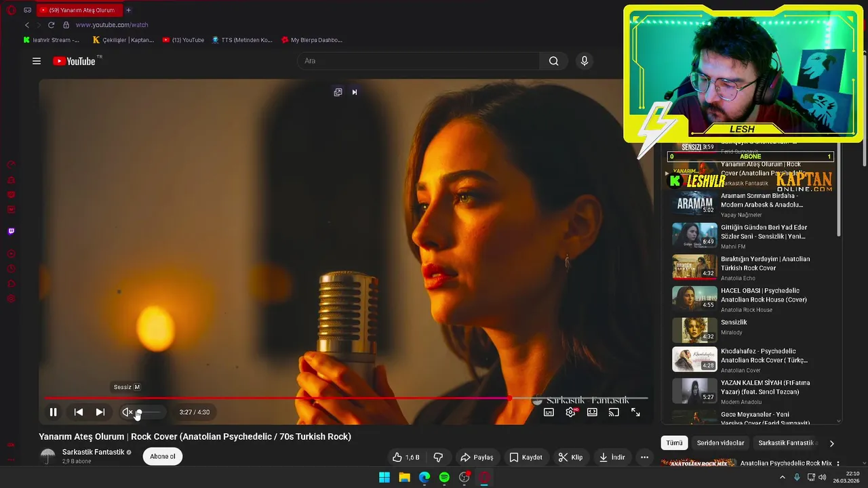
Task: Show more filter chips with right arrow
Action: click(x=832, y=443)
